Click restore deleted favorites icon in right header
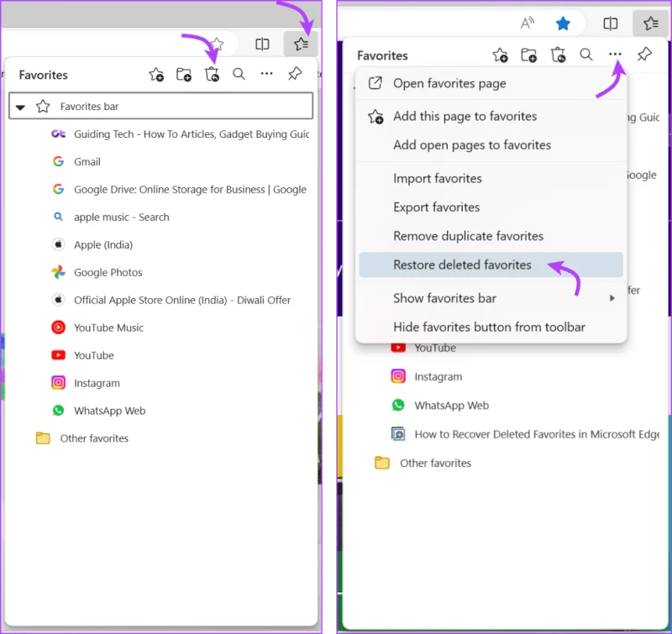The width and height of the screenshot is (672, 634). 558,55
